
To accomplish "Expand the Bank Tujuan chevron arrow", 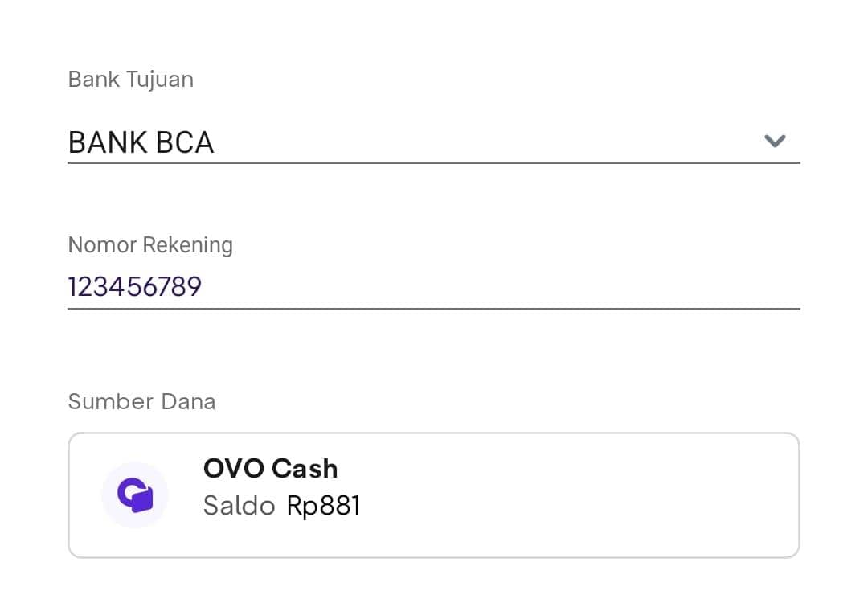I will [x=774, y=142].
